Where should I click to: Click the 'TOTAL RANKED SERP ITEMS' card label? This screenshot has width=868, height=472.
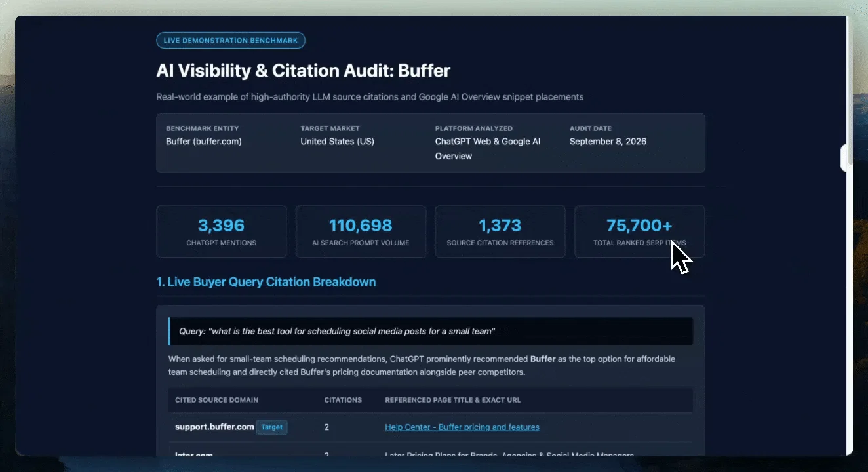point(640,243)
